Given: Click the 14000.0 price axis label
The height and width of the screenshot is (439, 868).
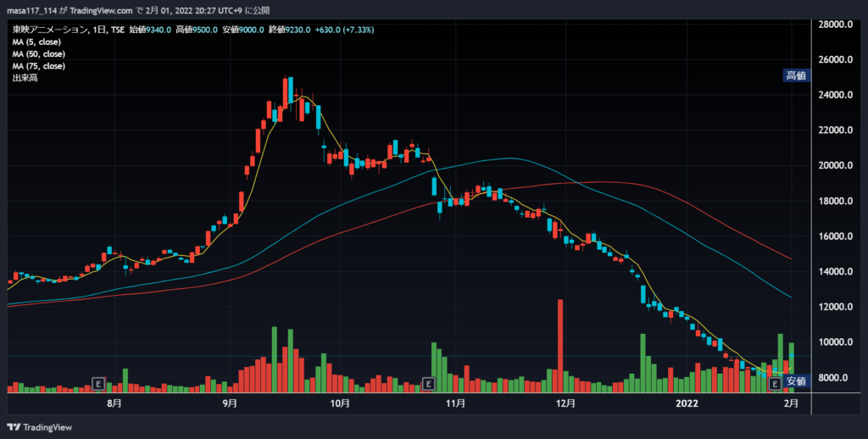Looking at the screenshot, I should point(835,272).
